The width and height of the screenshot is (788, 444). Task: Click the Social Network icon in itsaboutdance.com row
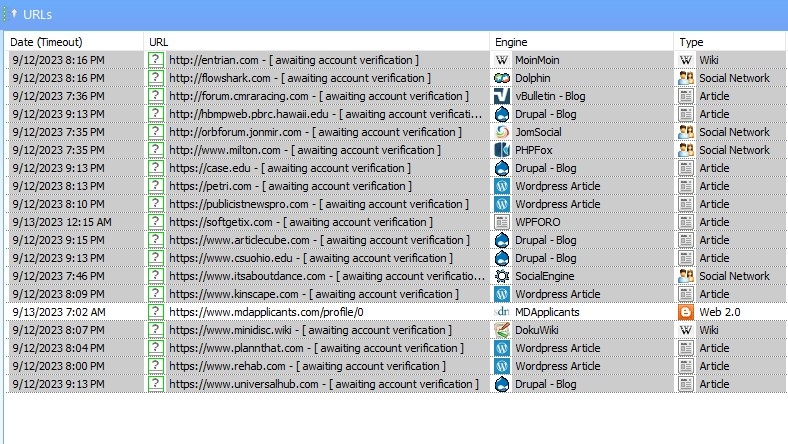click(685, 276)
